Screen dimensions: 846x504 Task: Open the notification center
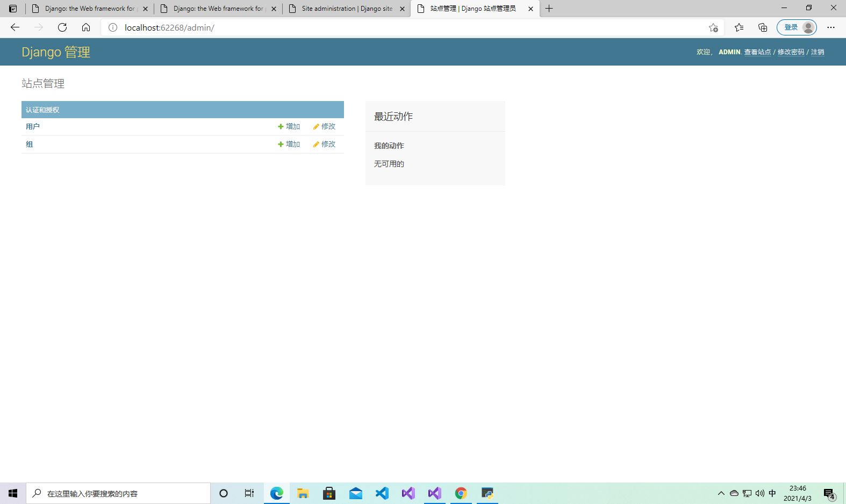(x=829, y=493)
